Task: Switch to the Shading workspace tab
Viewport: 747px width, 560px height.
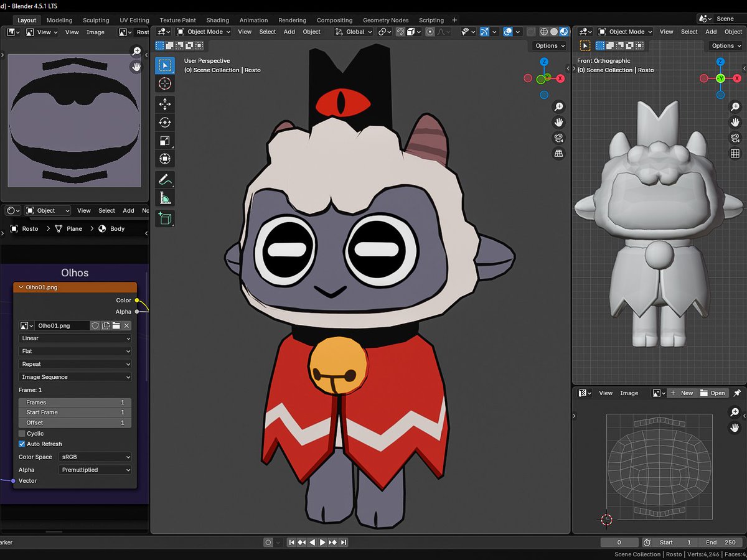Action: click(217, 20)
